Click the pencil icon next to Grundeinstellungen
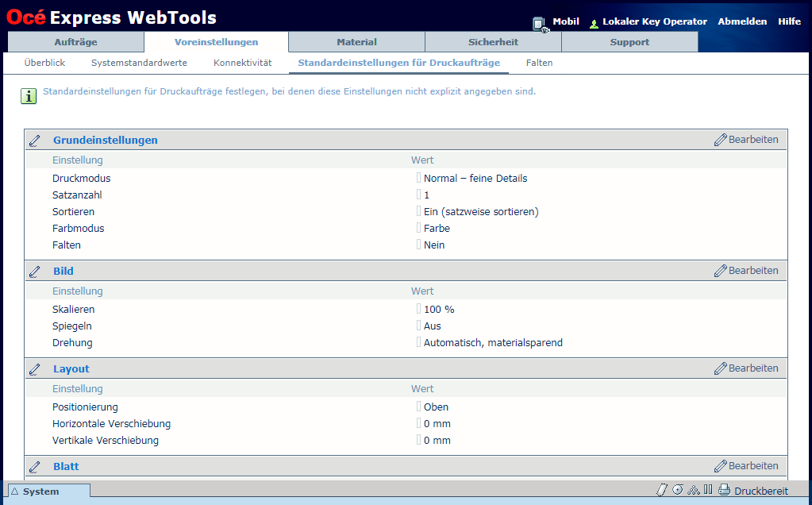 [35, 141]
